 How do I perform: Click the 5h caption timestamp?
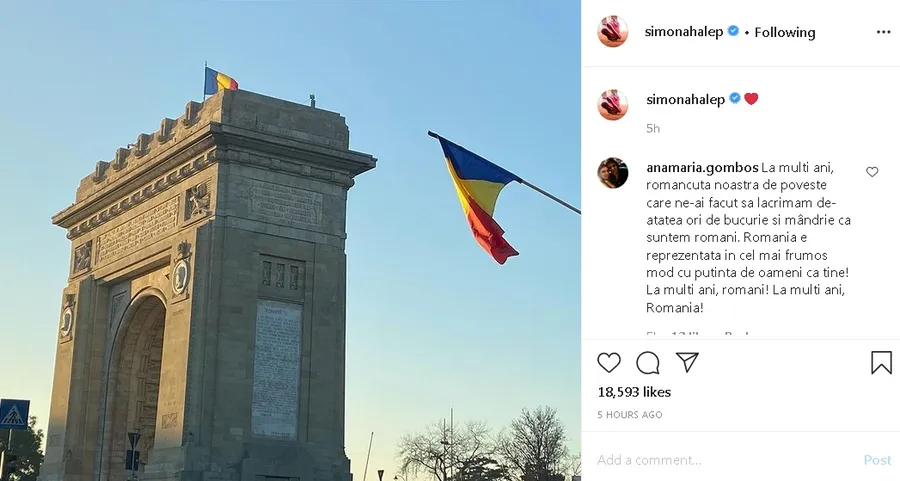click(653, 129)
